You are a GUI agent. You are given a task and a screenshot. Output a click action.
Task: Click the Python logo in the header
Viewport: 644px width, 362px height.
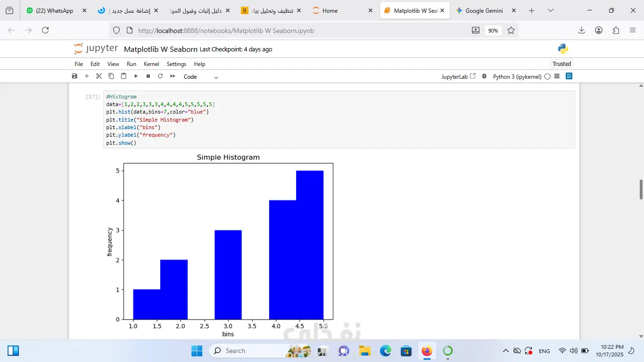tap(563, 49)
